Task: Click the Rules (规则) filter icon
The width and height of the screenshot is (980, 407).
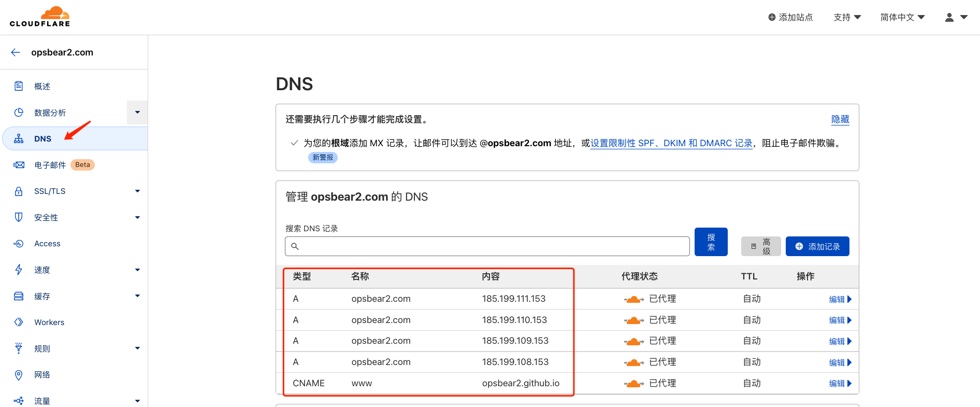Action: (x=19, y=348)
